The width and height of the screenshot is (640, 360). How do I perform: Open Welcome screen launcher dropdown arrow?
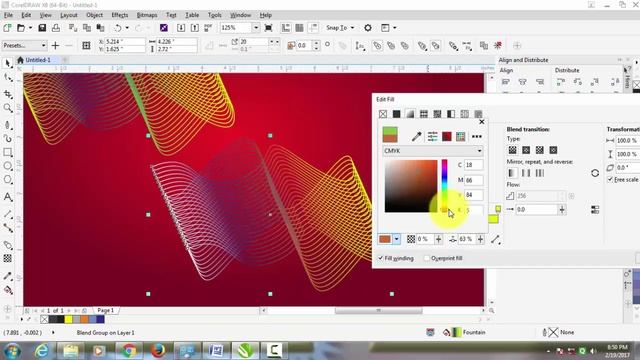[x=394, y=28]
